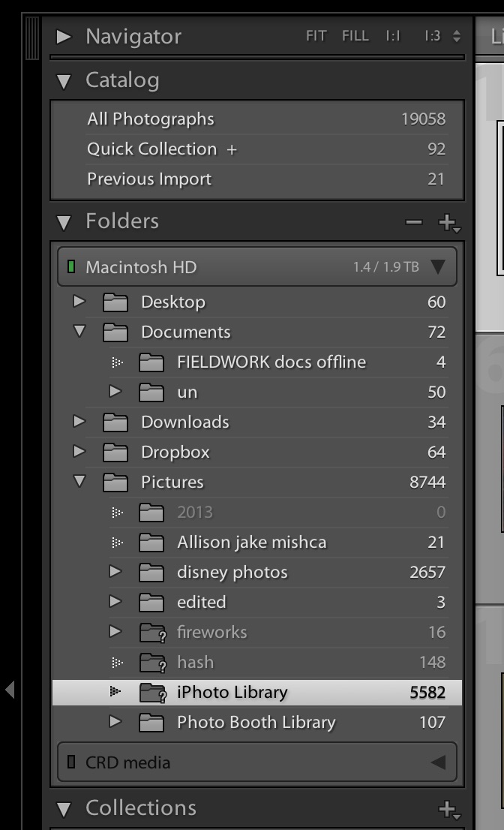The width and height of the screenshot is (504, 830).
Task: Click the missing iPhoto Library folder icon
Action: [153, 693]
